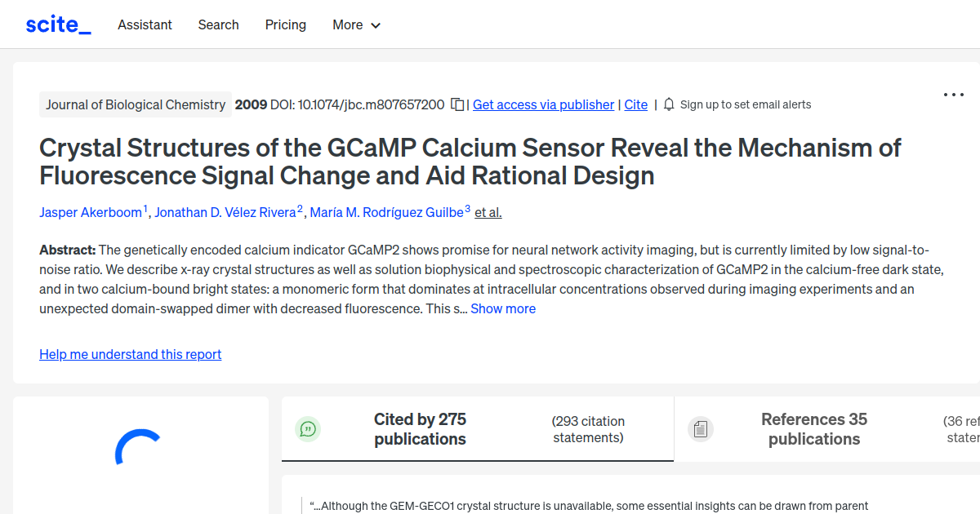Click the bell icon for email alerts
This screenshot has width=980, height=514.
tap(668, 104)
